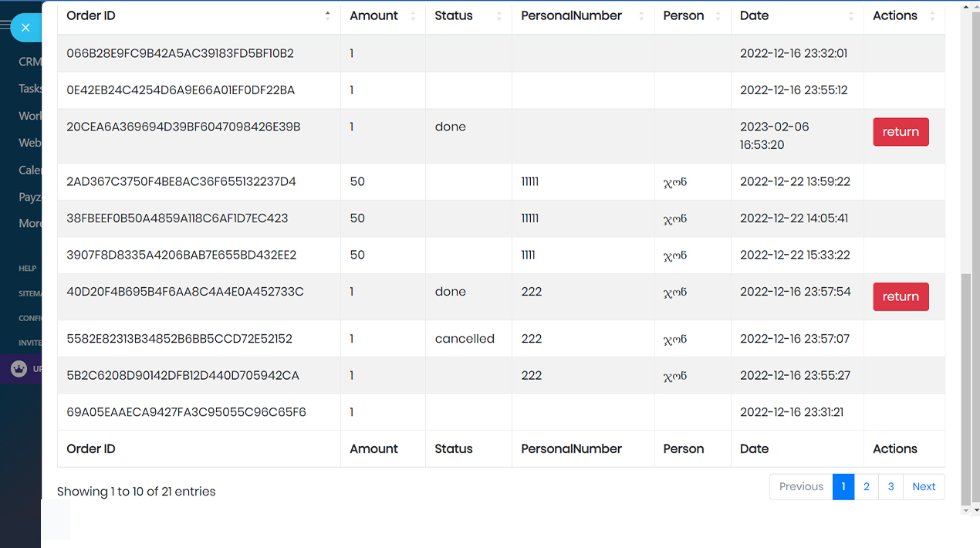Select current page 1 in pagination
Screen dimensions: 980x548
click(843, 487)
